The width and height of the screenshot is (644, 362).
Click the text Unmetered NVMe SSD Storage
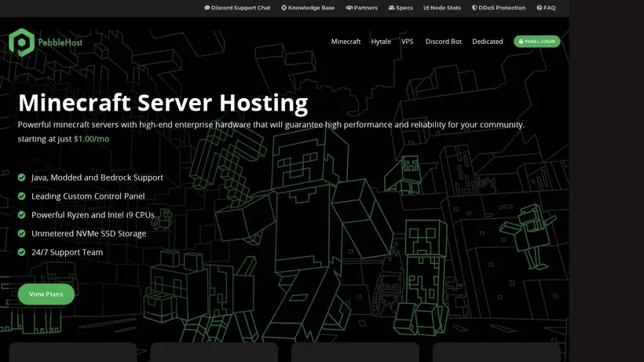[x=89, y=233]
